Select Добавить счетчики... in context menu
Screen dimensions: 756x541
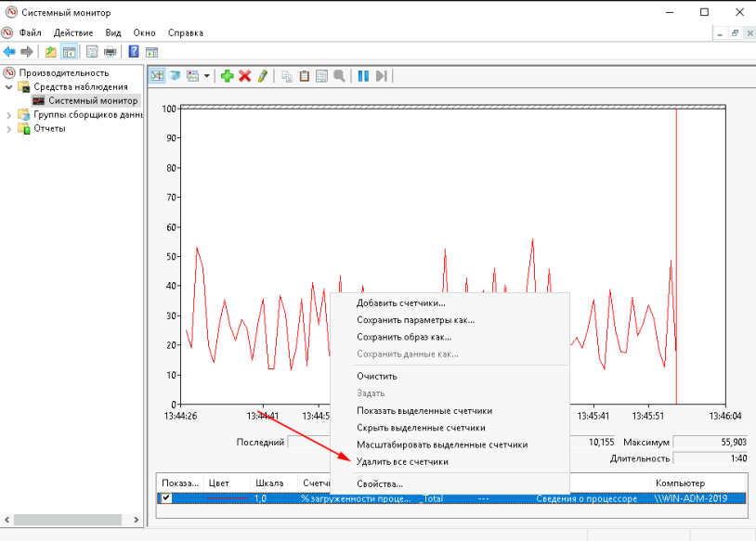[401, 303]
